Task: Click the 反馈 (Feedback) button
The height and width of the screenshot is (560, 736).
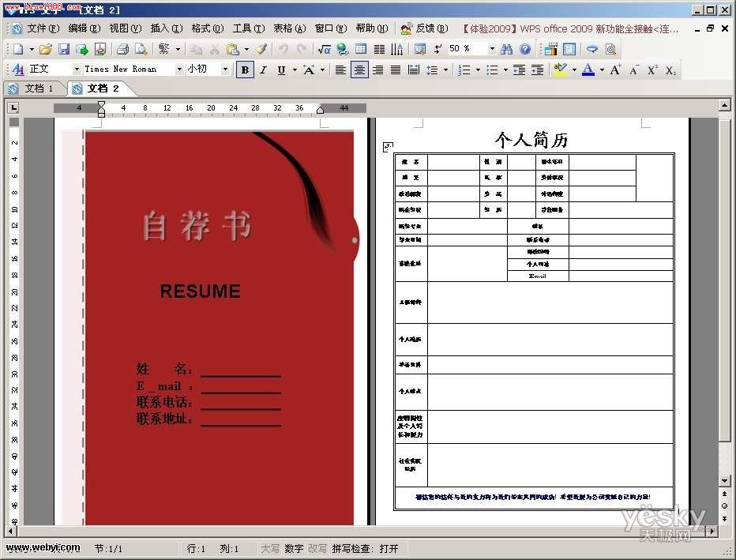Action: [x=424, y=28]
